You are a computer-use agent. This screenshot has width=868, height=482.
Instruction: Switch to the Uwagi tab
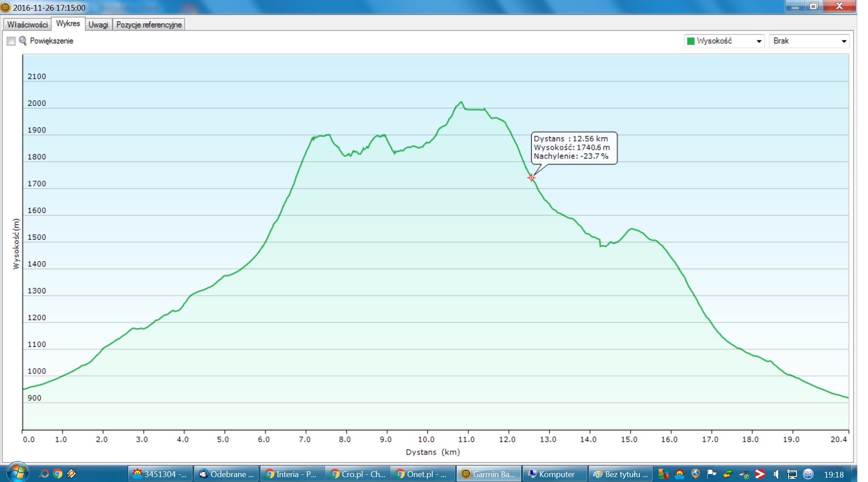point(98,25)
